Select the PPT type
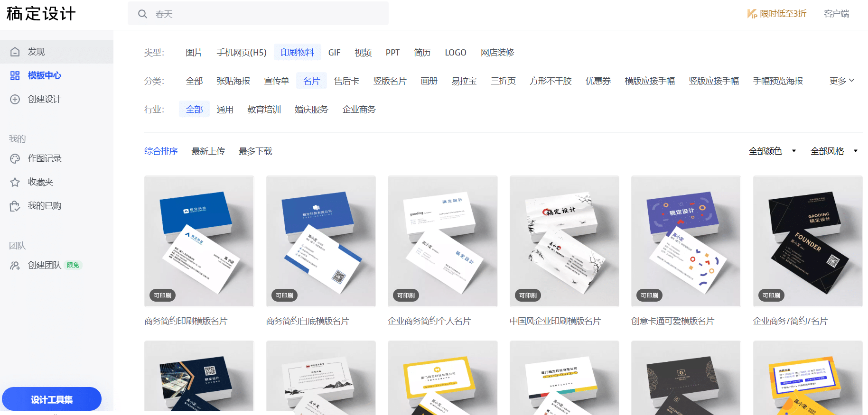Screen dimensions: 868x415 [392, 52]
